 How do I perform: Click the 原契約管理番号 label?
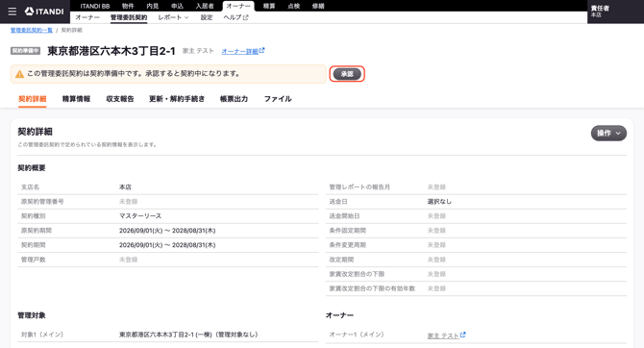point(42,202)
